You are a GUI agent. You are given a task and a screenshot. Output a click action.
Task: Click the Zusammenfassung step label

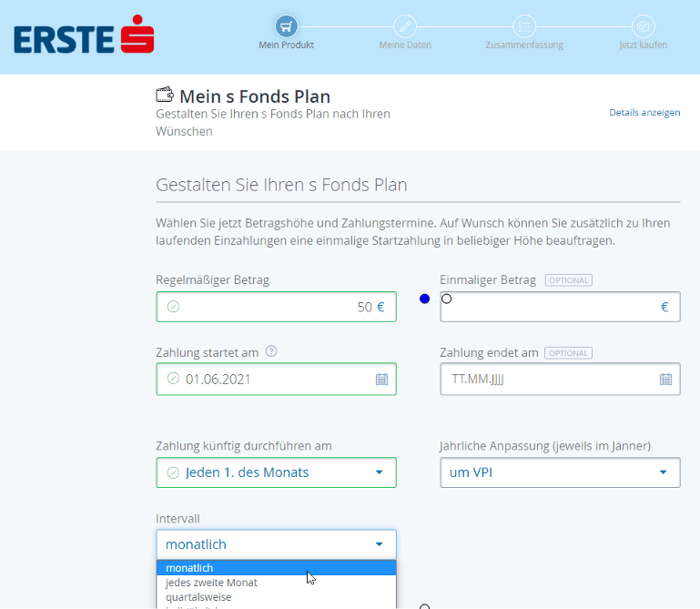point(524,46)
